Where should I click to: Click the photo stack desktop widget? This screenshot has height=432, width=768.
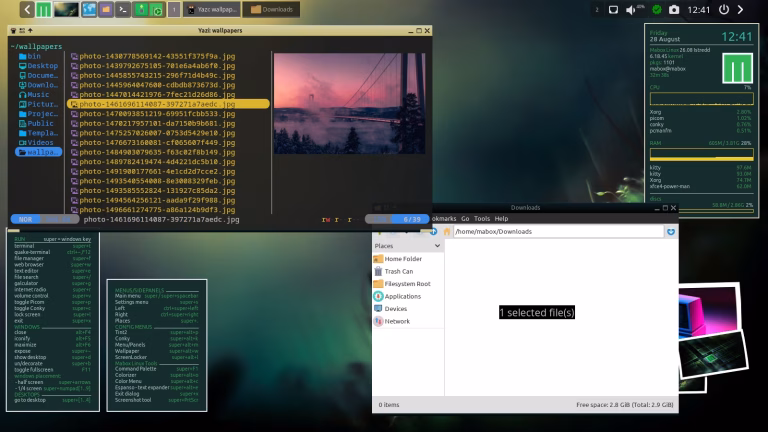click(x=713, y=337)
